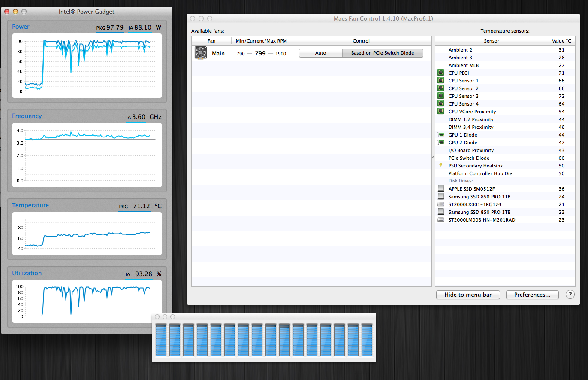588x380 pixels.
Task: Click the APPLE SSD SM0512F drive icon
Action: [441, 189]
